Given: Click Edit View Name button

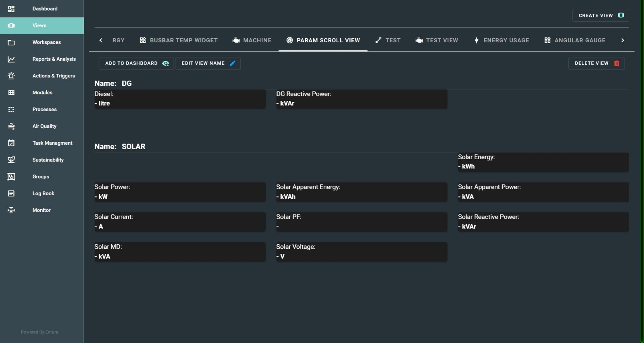Looking at the screenshot, I should (x=208, y=63).
